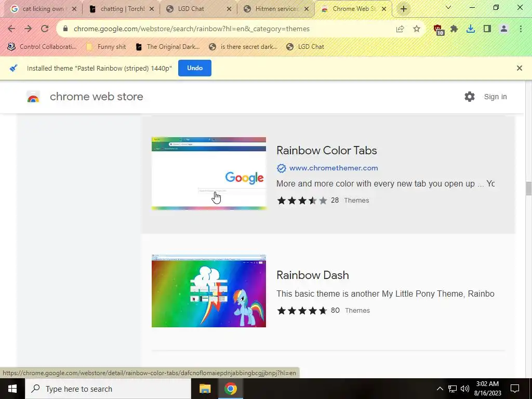Open the Rainbow Color Tabs theme title
This screenshot has height=399, width=532.
(x=326, y=150)
